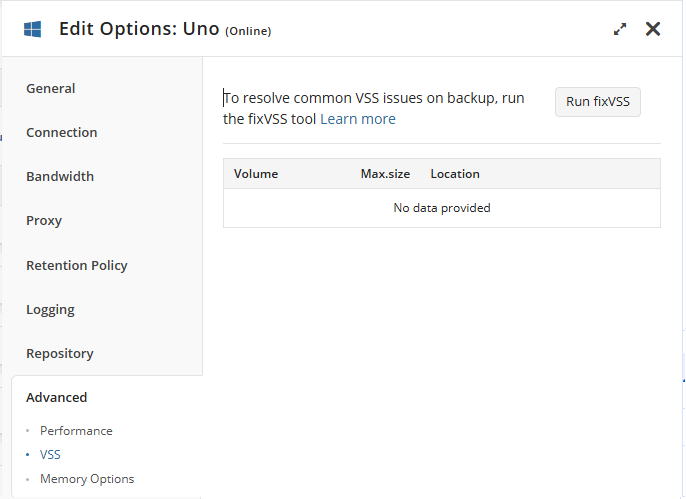686x499 pixels.
Task: Close the Edit Options dialog
Action: (x=653, y=29)
